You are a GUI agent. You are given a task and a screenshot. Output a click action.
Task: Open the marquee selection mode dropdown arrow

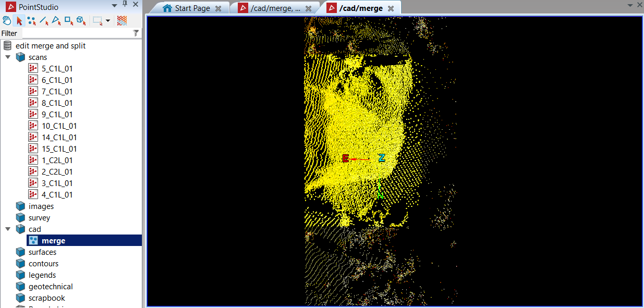(107, 21)
